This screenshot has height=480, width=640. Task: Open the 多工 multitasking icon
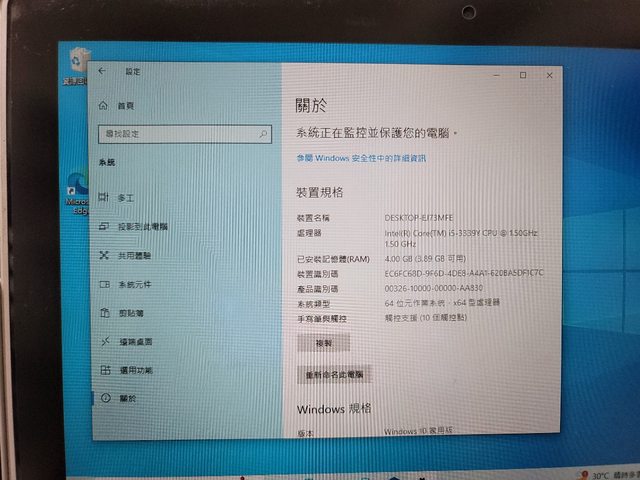pos(104,197)
